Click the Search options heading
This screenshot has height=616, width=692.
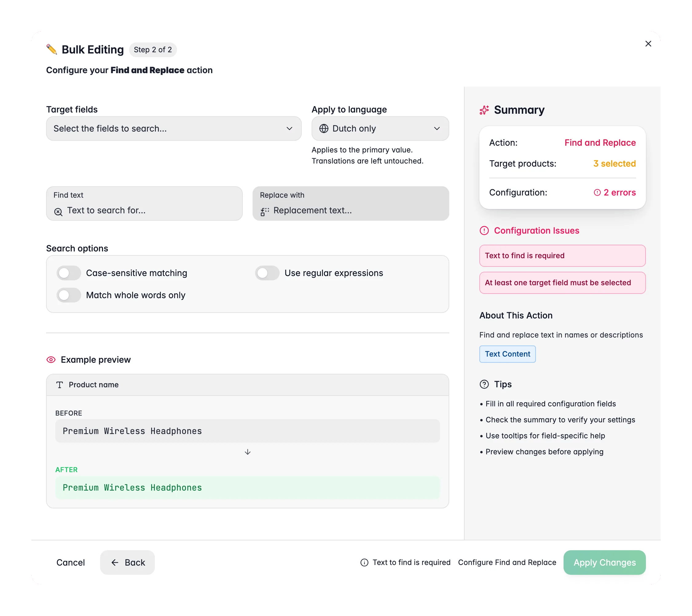coord(77,249)
